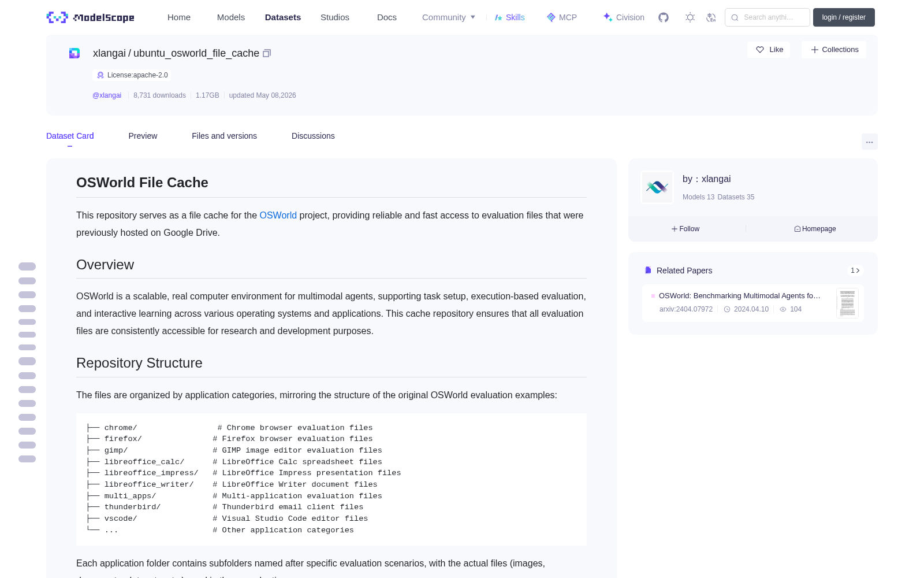Open the three-dots more options menu

870,142
